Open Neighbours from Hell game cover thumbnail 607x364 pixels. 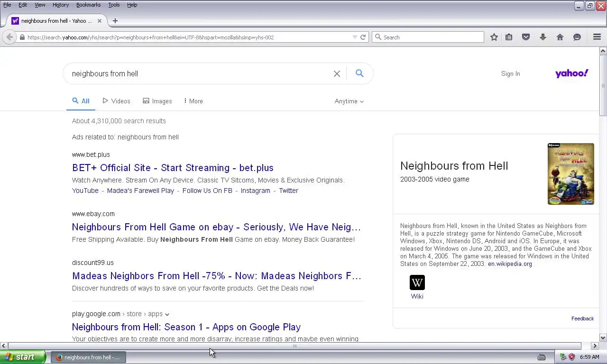click(x=571, y=174)
